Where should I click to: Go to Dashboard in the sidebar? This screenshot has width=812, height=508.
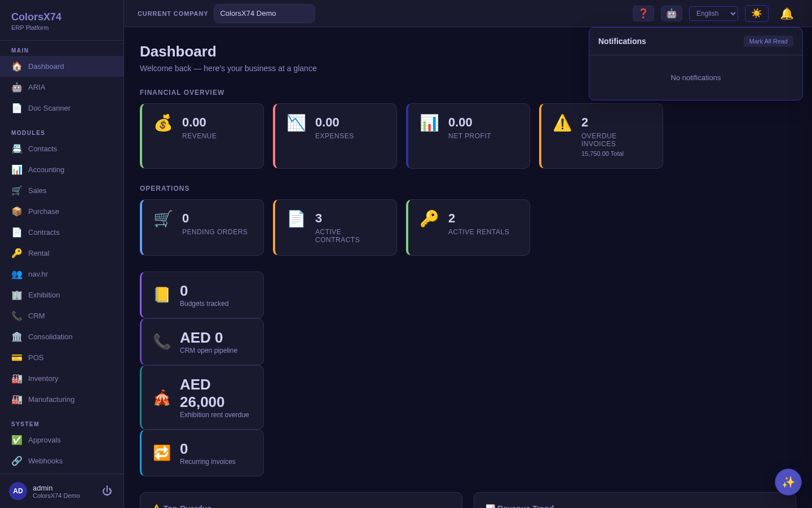tap(61, 66)
